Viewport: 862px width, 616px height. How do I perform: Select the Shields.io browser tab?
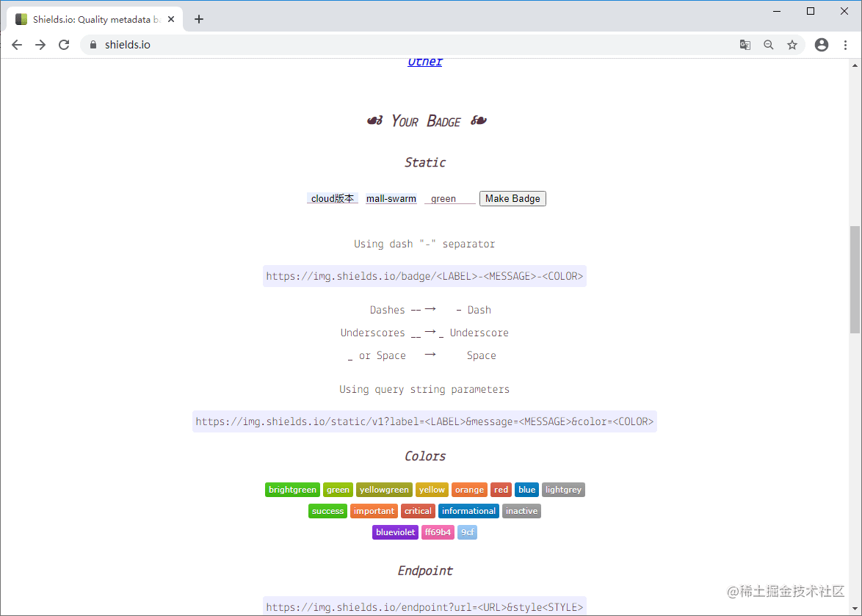(95, 19)
